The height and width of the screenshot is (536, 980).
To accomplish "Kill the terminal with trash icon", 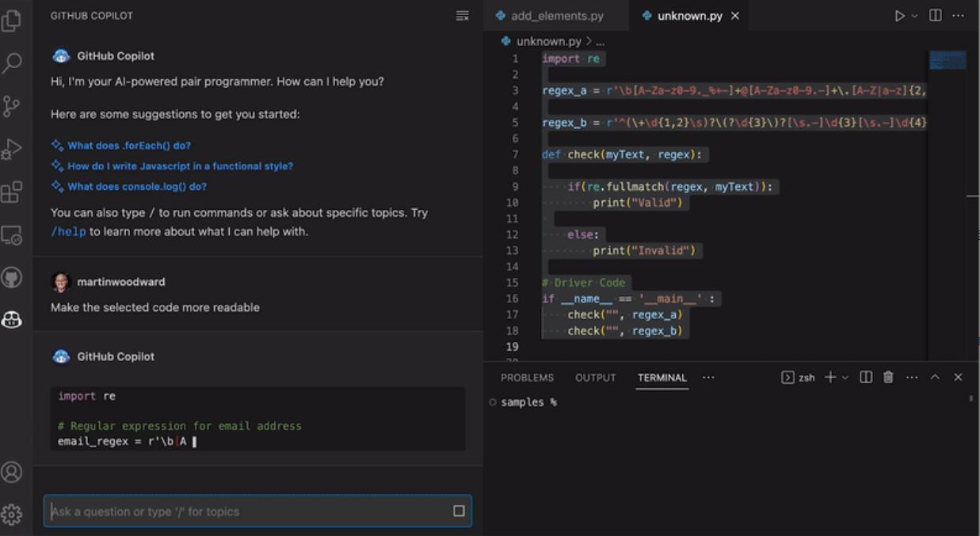I will [x=888, y=378].
